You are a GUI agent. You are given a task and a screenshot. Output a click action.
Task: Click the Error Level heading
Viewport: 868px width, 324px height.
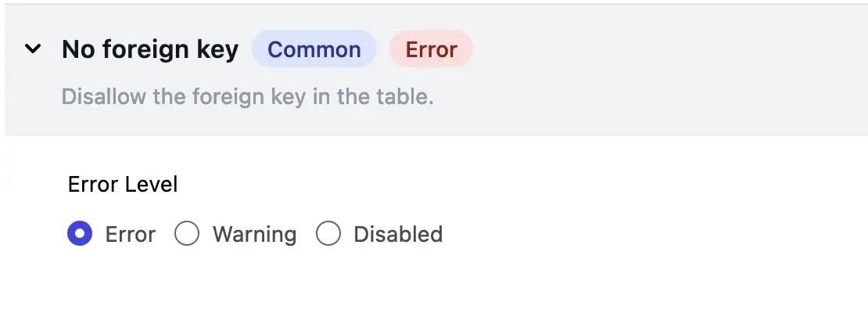click(123, 185)
